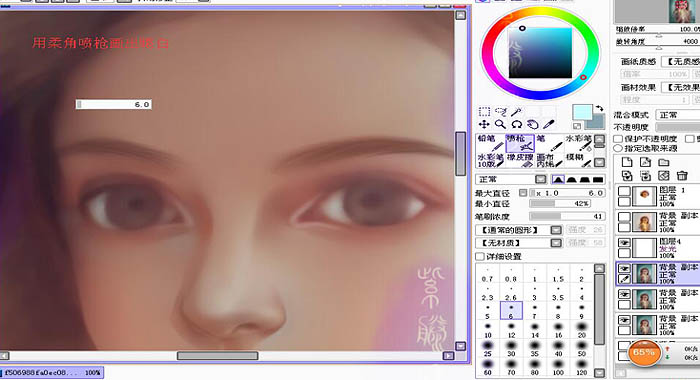The width and height of the screenshot is (700, 380).
Task: Pick brush size 50 preset
Action: coord(581,348)
